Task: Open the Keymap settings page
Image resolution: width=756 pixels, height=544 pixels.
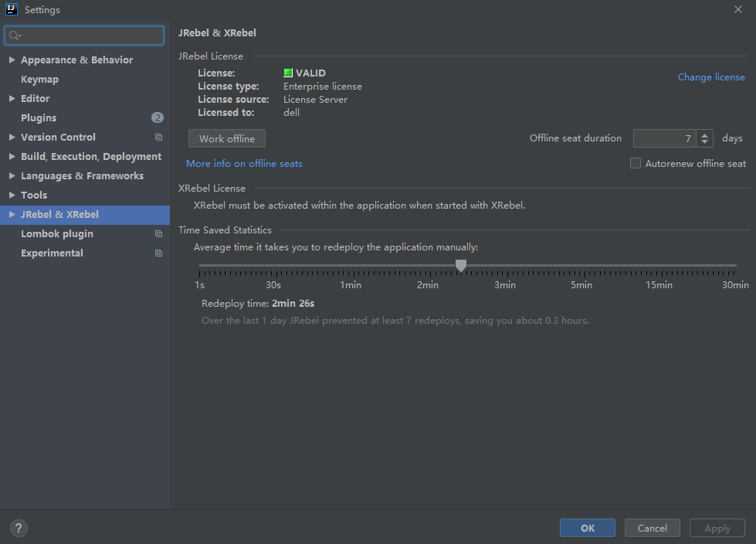Action: 39,79
